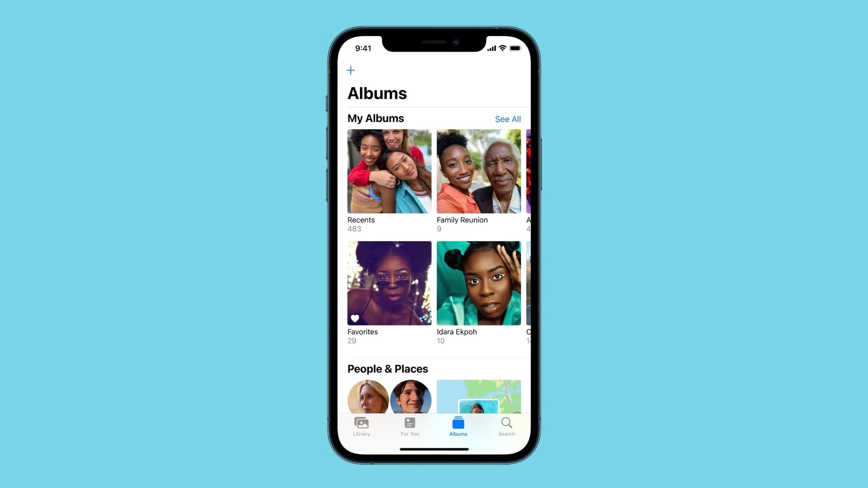Open the Recents album thumbnail

(389, 170)
